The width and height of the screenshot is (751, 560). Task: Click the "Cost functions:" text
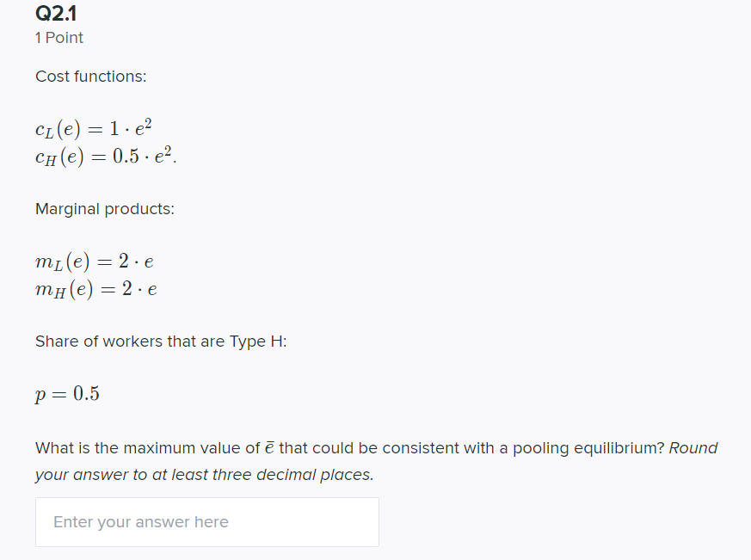pyautogui.click(x=91, y=77)
